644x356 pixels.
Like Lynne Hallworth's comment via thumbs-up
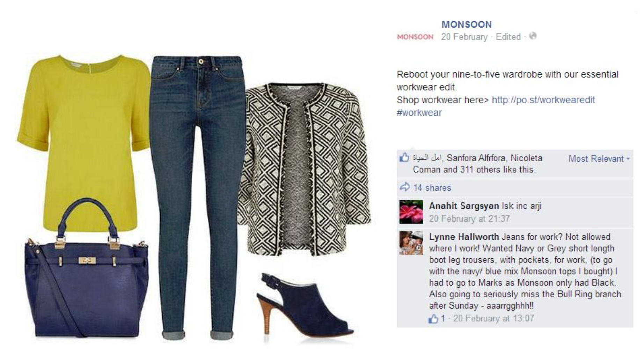(433, 319)
